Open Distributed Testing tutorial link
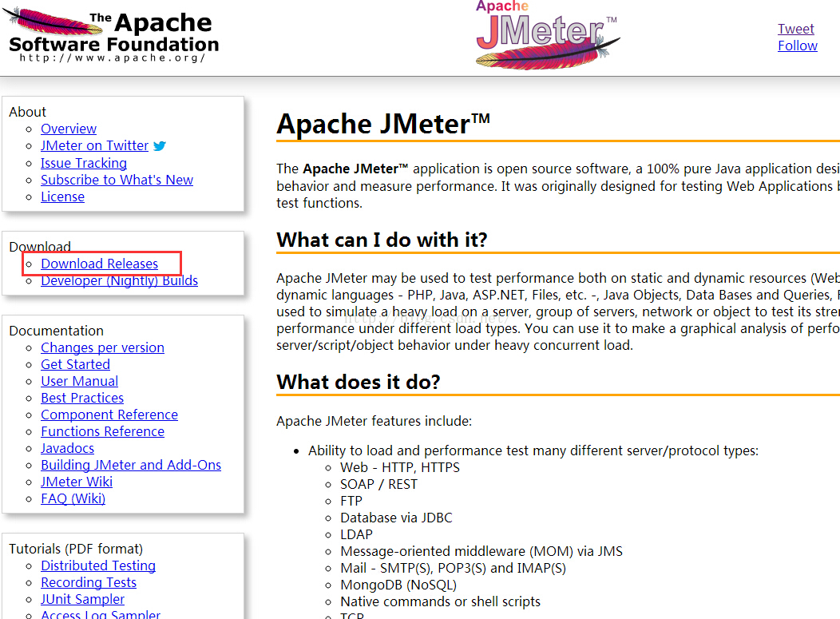 click(98, 566)
